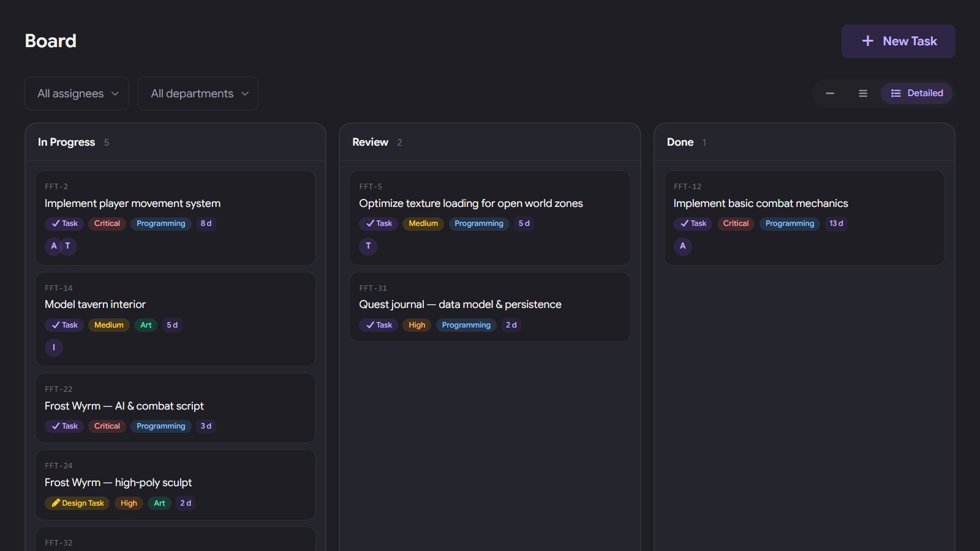Click Programming tag on basic combat card
Viewport: 980px width, 551px height.
pos(790,223)
